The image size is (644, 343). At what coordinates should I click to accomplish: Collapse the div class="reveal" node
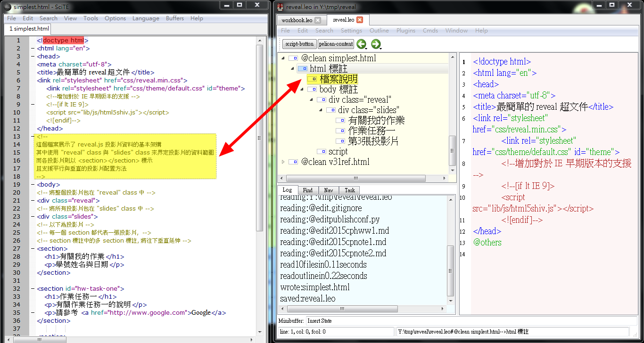click(x=311, y=99)
